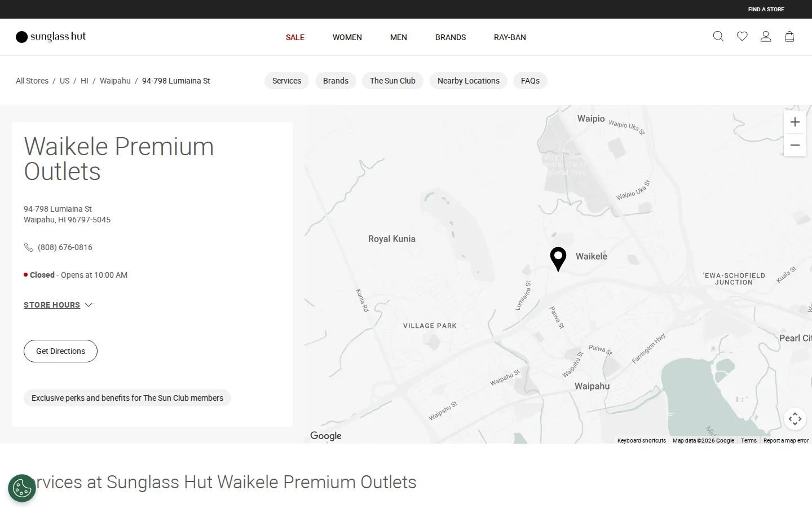Open All Stores breadcrumb
812x508 pixels.
[x=32, y=81]
